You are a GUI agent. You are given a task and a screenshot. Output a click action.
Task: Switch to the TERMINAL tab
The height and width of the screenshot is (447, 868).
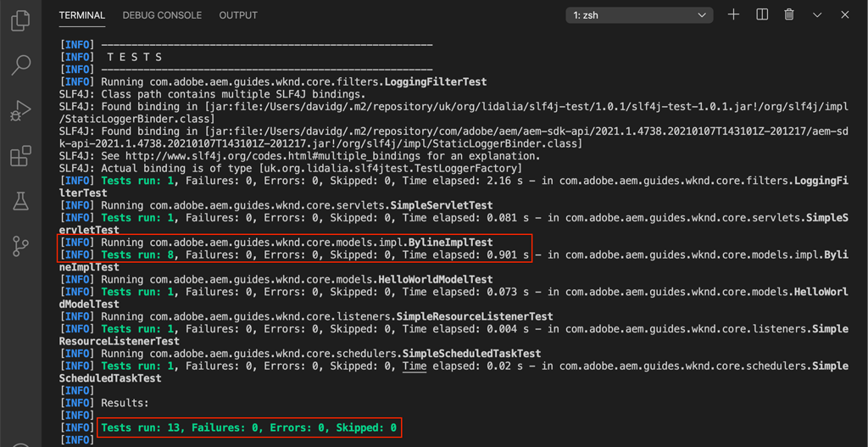tap(82, 15)
